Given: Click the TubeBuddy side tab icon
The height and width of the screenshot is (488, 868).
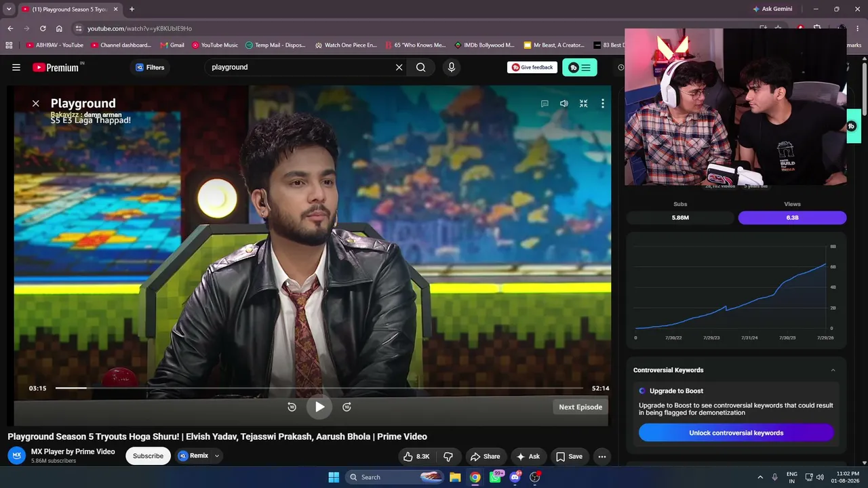Looking at the screenshot, I should (x=852, y=126).
